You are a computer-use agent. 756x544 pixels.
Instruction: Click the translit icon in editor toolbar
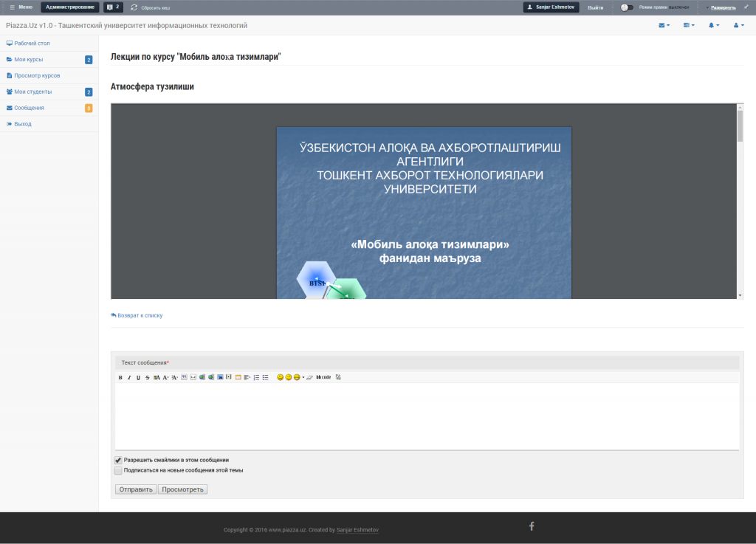[x=338, y=377]
